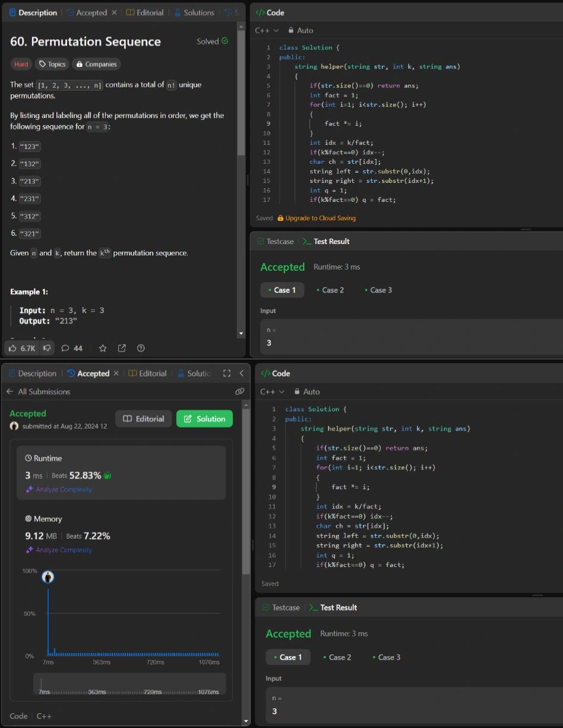The image size is (563, 728).
Task: Star the problem as a favorite
Action: pos(103,349)
